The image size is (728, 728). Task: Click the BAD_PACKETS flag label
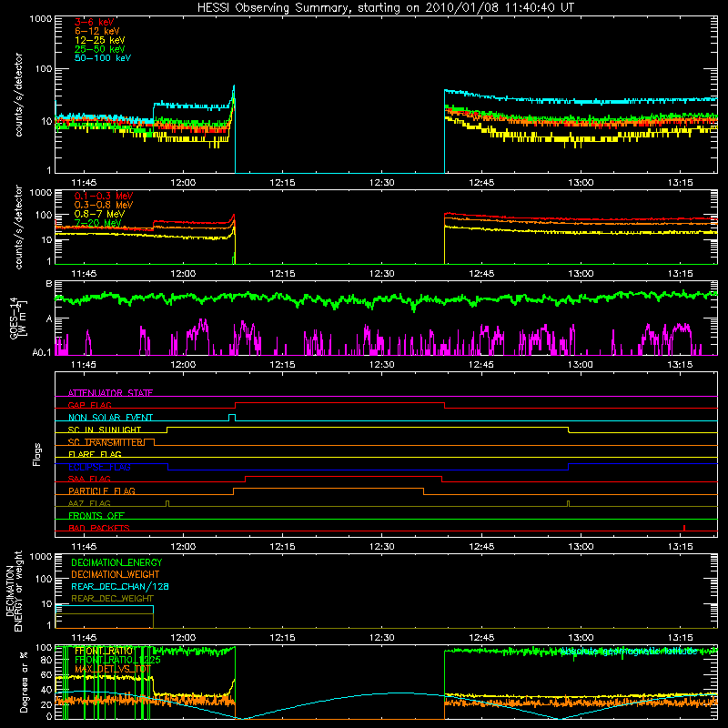(x=99, y=528)
